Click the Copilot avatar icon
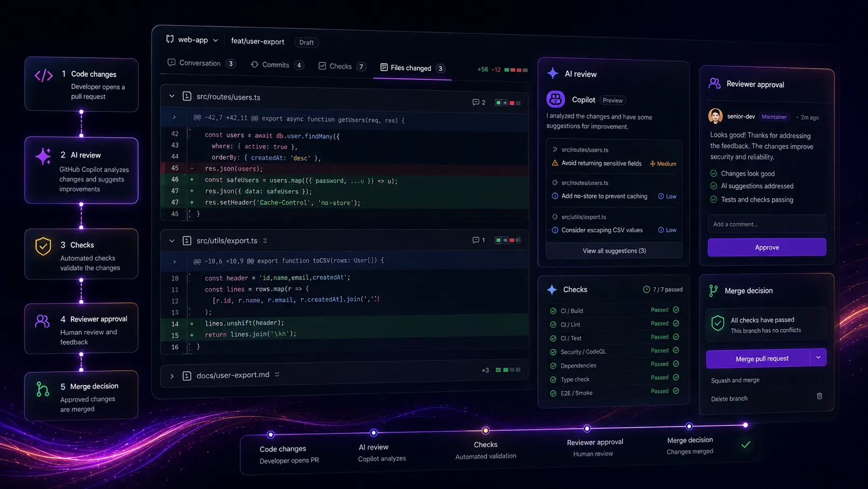Viewport: 868px width, 489px height. click(555, 99)
